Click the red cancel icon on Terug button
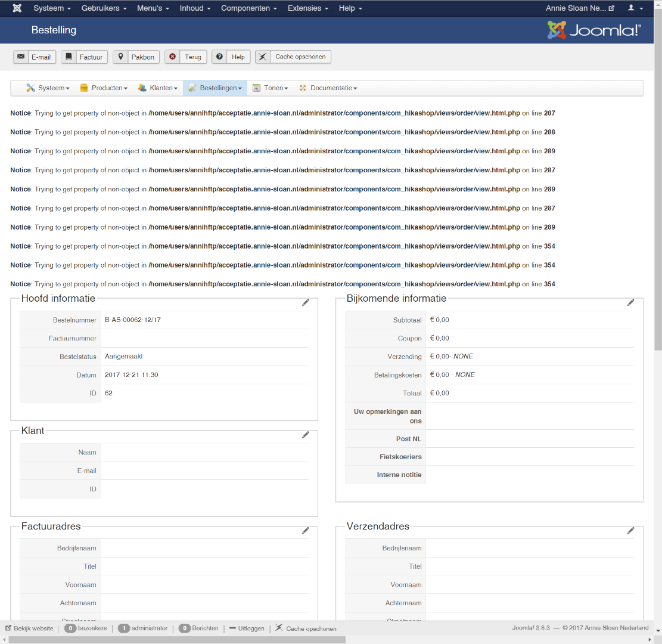The height and width of the screenshot is (644, 662). [x=172, y=57]
